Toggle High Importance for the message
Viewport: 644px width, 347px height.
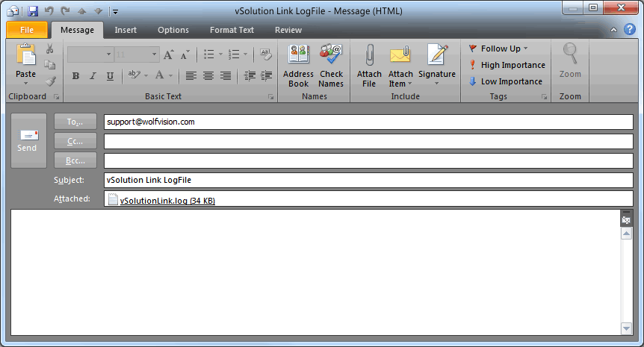click(x=507, y=65)
